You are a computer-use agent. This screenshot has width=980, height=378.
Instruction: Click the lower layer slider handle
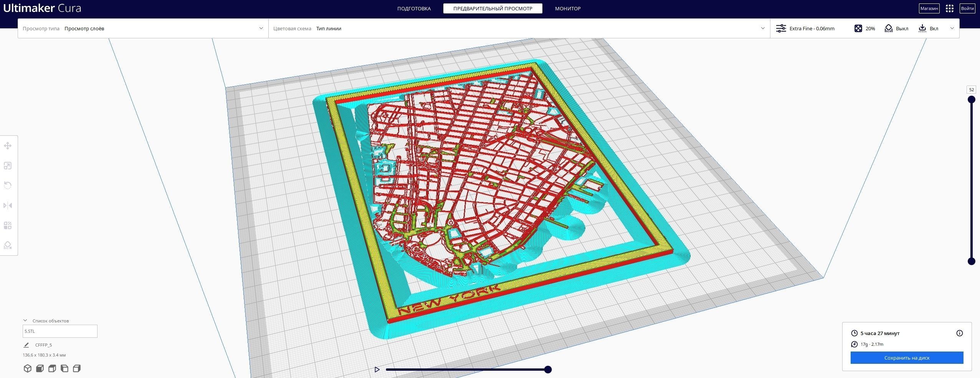coord(971,261)
